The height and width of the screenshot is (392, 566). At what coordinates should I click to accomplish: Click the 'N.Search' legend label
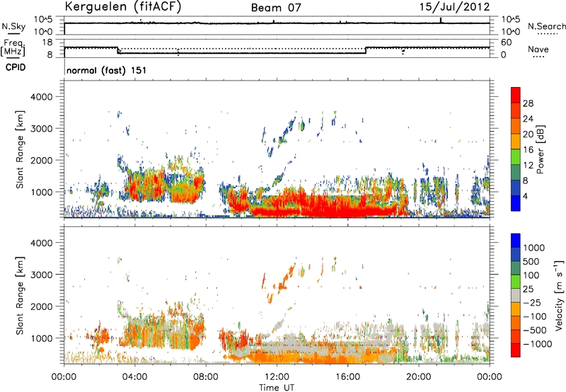[546, 26]
